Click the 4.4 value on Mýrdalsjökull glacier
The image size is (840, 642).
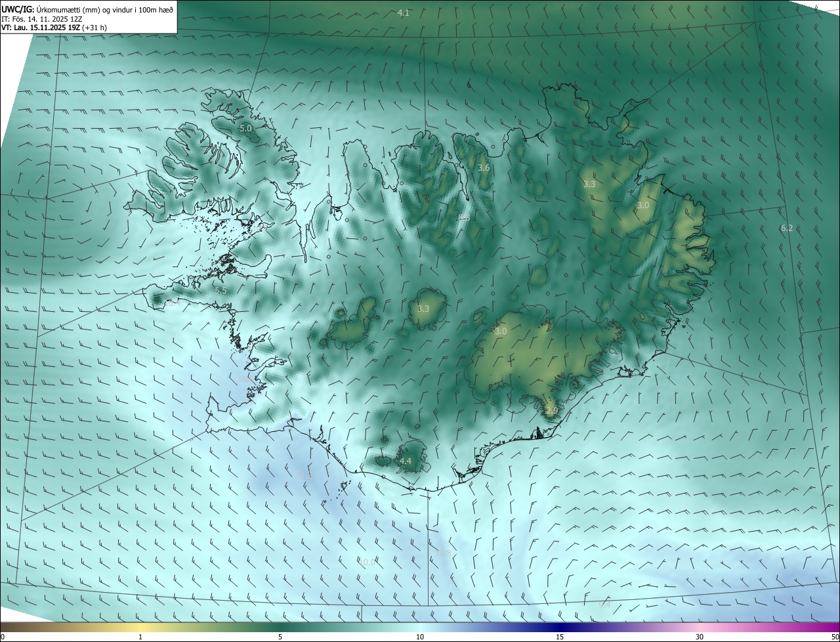(x=406, y=461)
